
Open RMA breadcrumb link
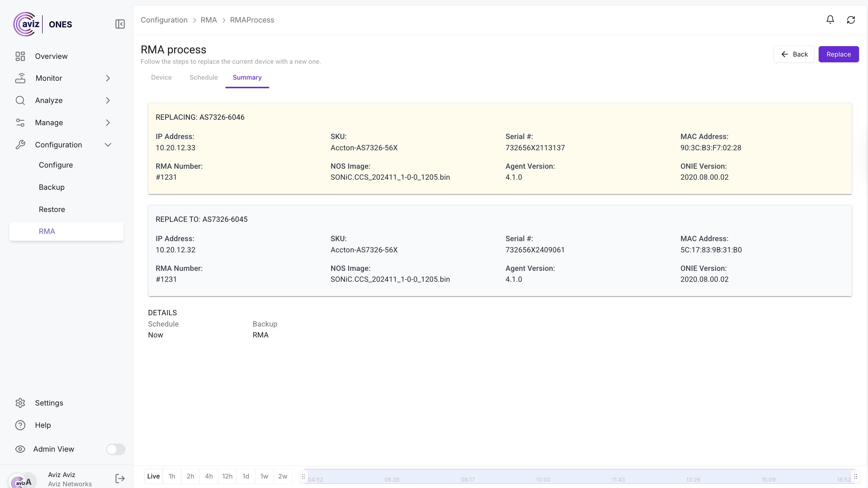pos(209,20)
